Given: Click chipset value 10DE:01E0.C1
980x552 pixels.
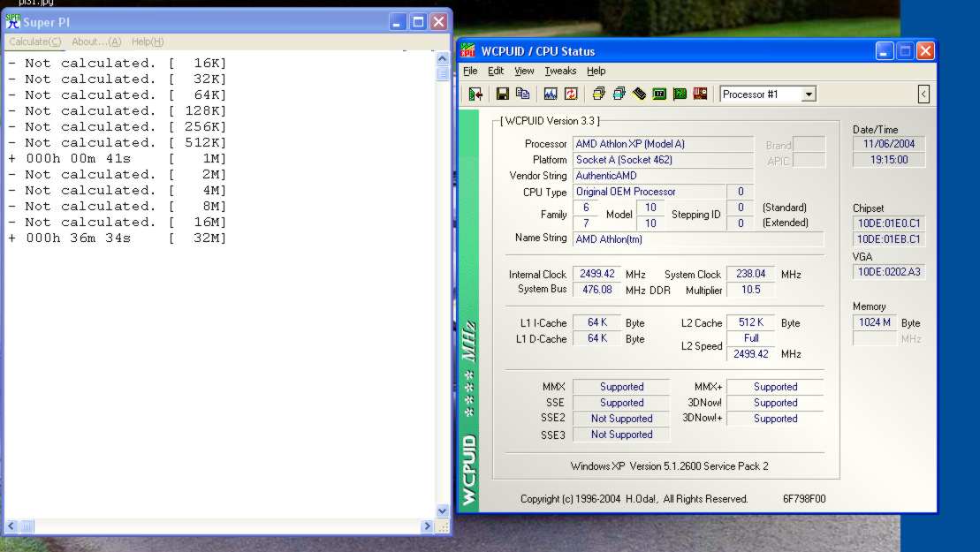Looking at the screenshot, I should coord(889,223).
